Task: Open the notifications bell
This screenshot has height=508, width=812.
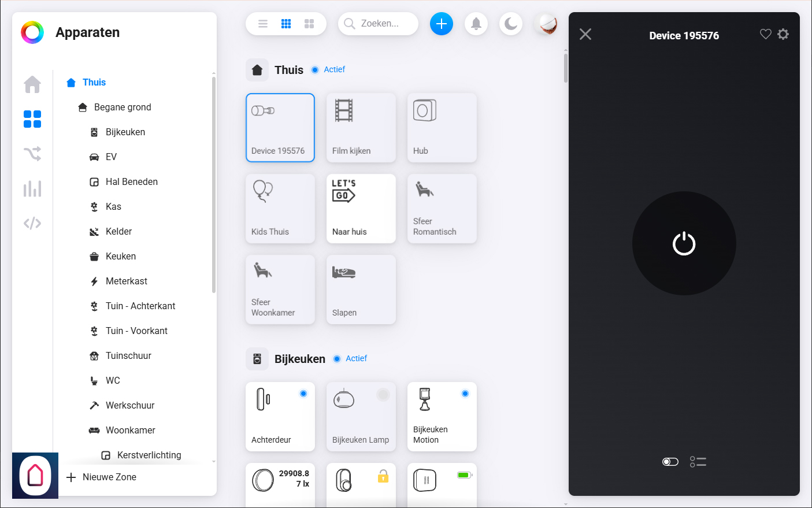Action: (x=476, y=24)
